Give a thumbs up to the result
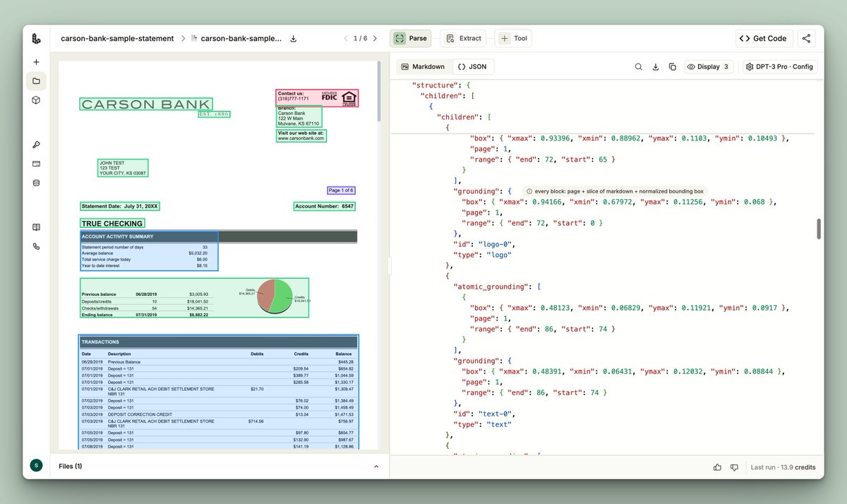 pyautogui.click(x=718, y=467)
